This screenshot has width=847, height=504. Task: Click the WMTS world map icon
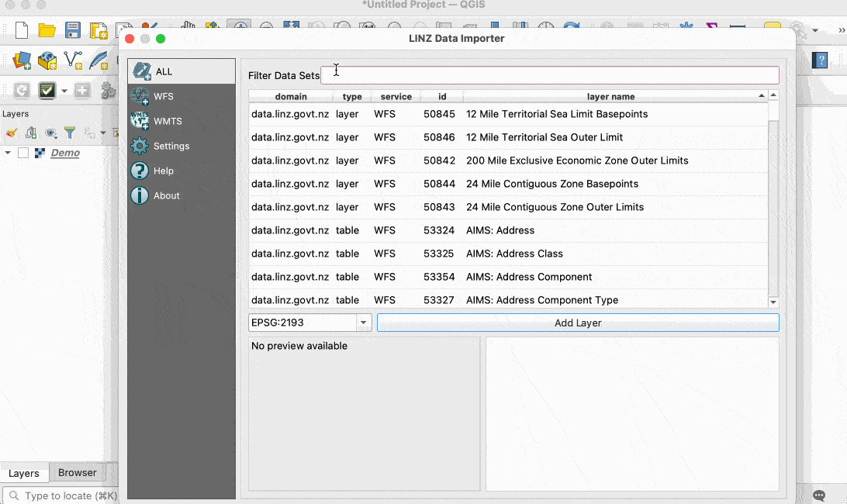[x=140, y=121]
